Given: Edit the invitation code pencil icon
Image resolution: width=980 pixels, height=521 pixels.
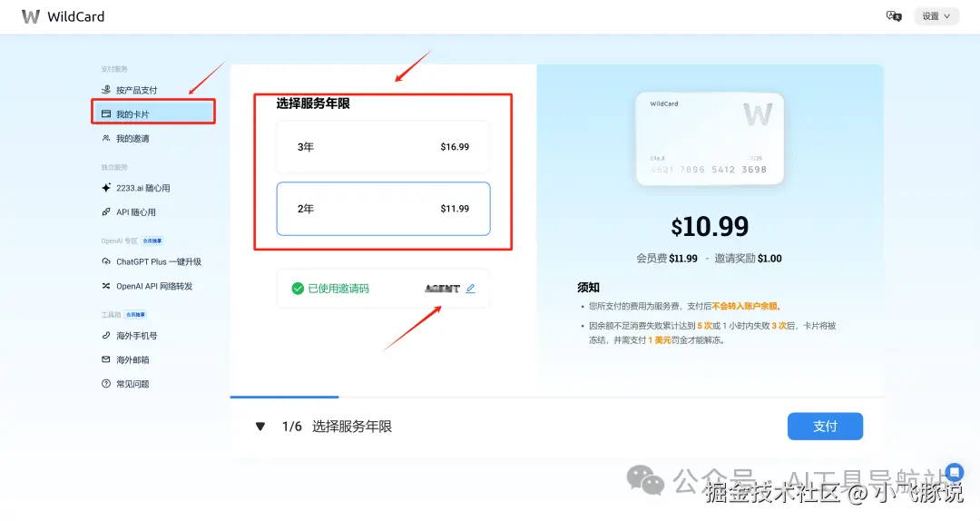Looking at the screenshot, I should click(471, 289).
